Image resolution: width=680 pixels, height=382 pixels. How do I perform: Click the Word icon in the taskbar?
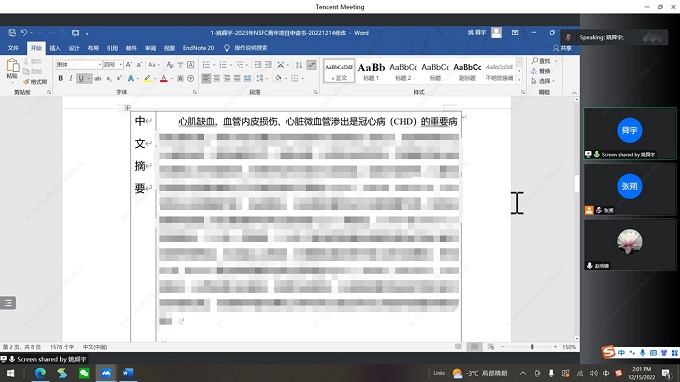click(x=128, y=373)
